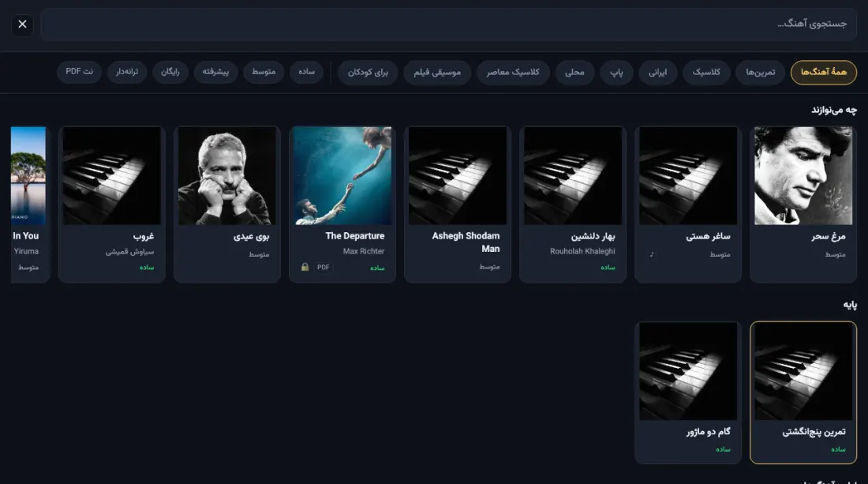Choose the پاپ category chip
Screen dimensions: 868x484
coord(617,73)
